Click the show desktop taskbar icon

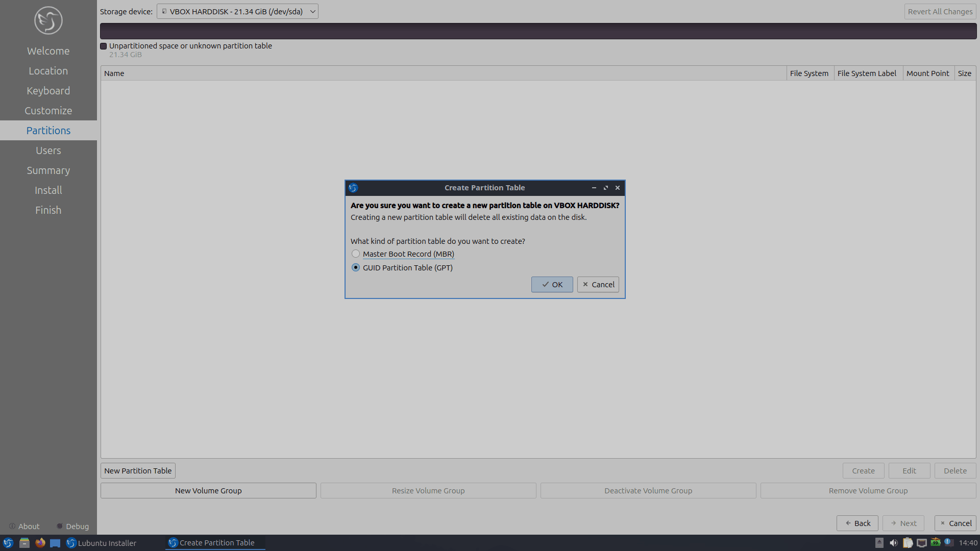[x=55, y=543]
